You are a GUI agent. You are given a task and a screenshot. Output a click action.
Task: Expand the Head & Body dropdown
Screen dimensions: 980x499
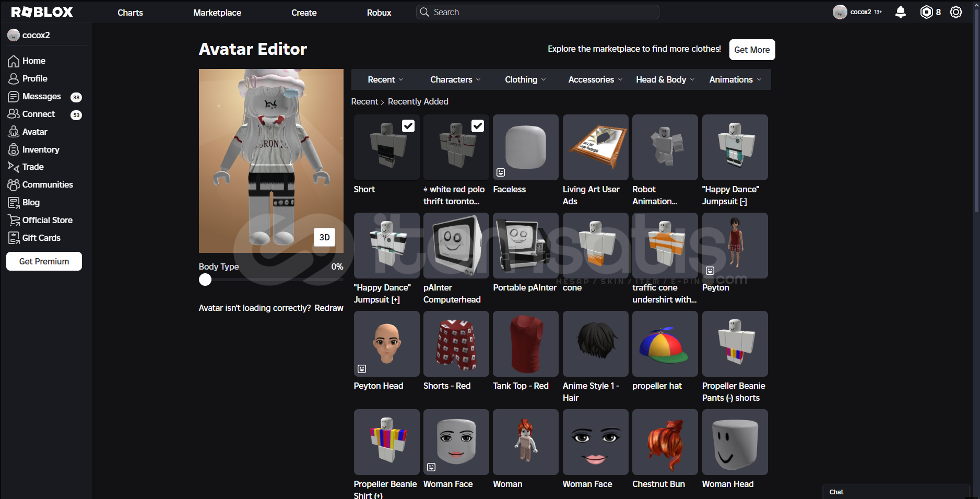(665, 79)
